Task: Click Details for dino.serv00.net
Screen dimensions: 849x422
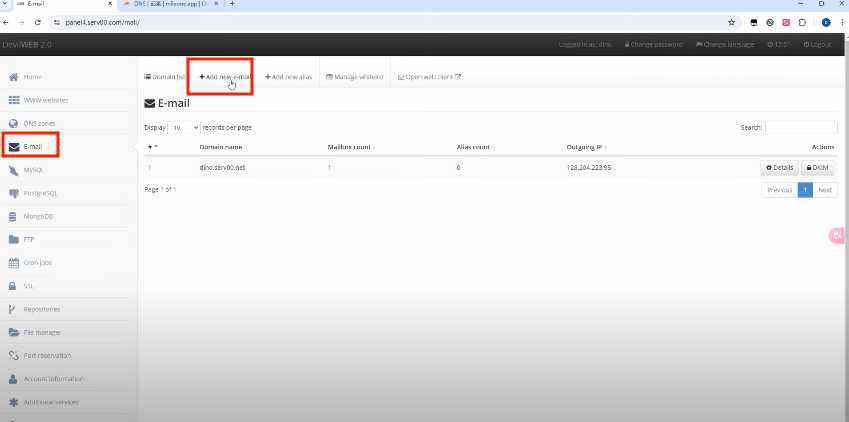Action: (x=779, y=168)
